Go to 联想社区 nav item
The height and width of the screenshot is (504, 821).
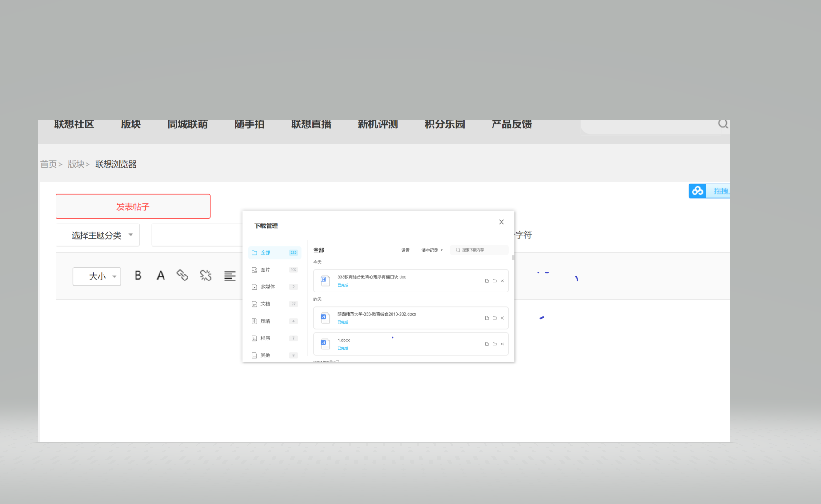(74, 124)
